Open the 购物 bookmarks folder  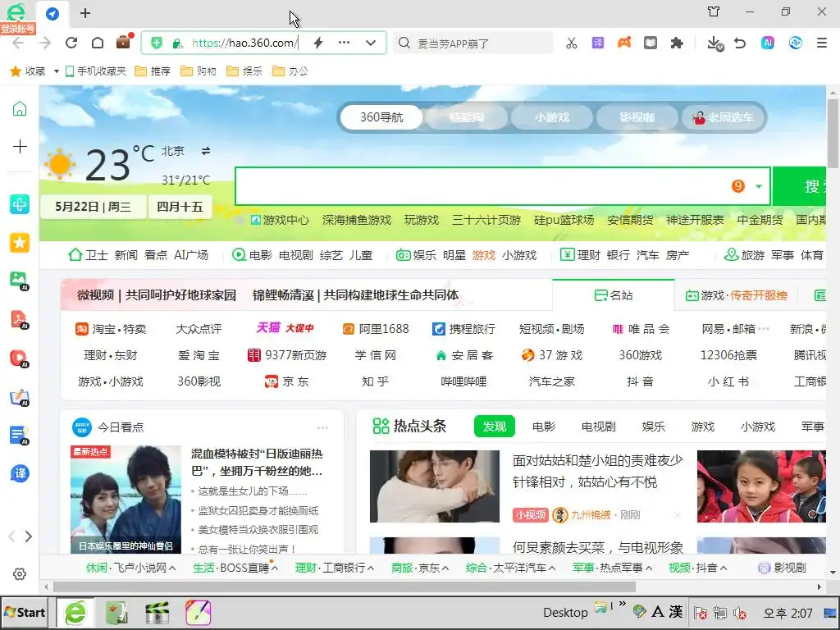[199, 71]
